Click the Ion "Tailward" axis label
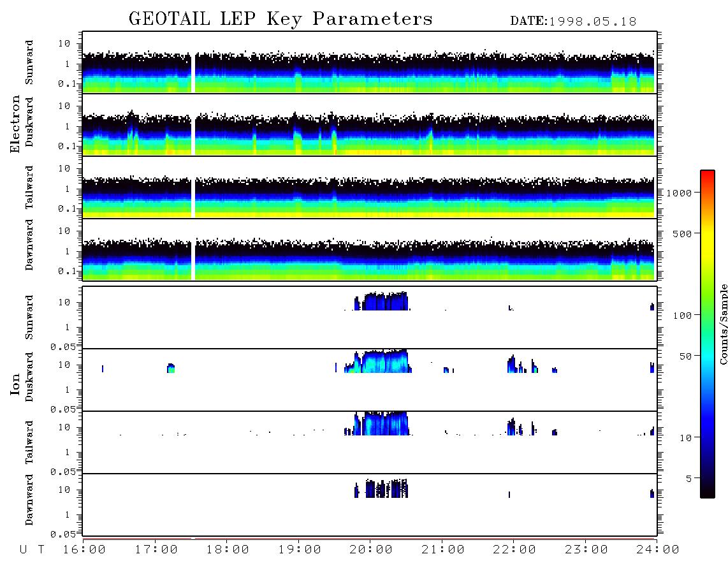 (x=29, y=442)
